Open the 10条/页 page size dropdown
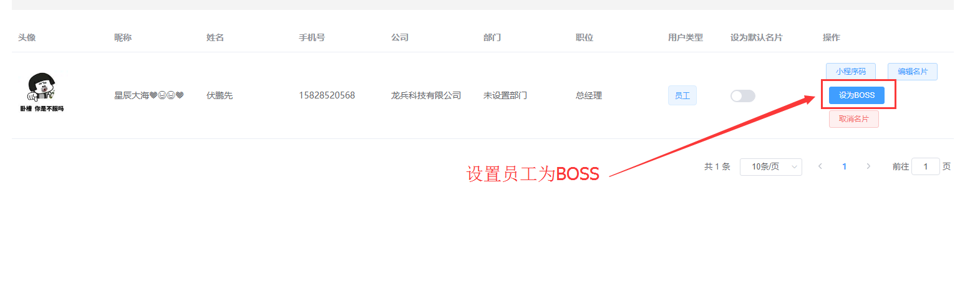Viewport: 980px width, 306px height. click(x=771, y=166)
